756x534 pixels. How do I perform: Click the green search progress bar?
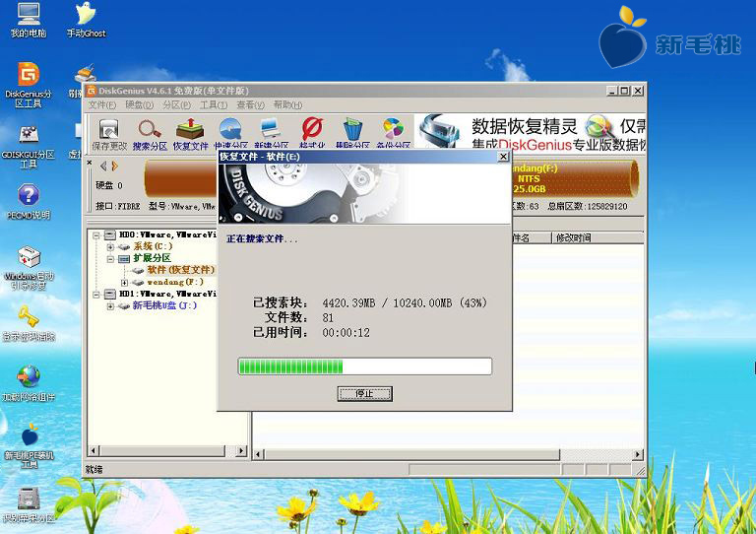coord(365,367)
